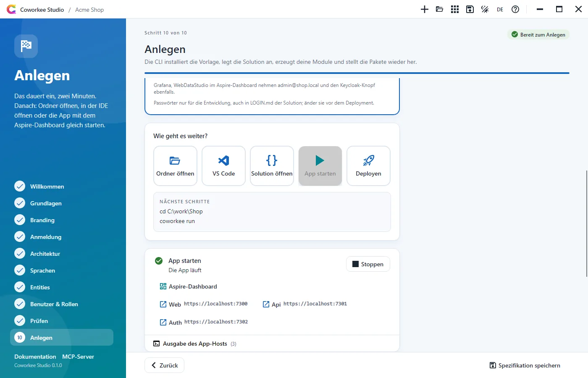Click the Coworkee Studio logo icon
This screenshot has width=588, height=378.
tap(11, 9)
